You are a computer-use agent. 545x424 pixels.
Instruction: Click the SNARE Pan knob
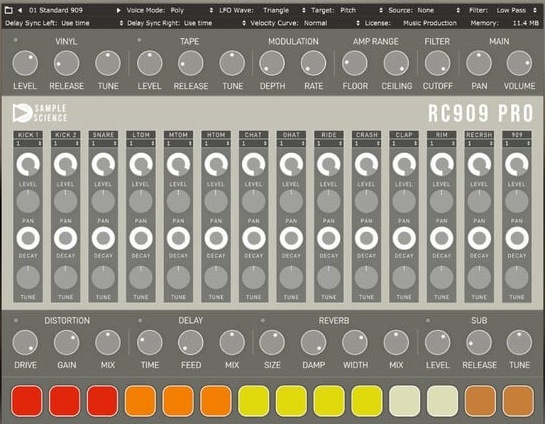point(103,202)
